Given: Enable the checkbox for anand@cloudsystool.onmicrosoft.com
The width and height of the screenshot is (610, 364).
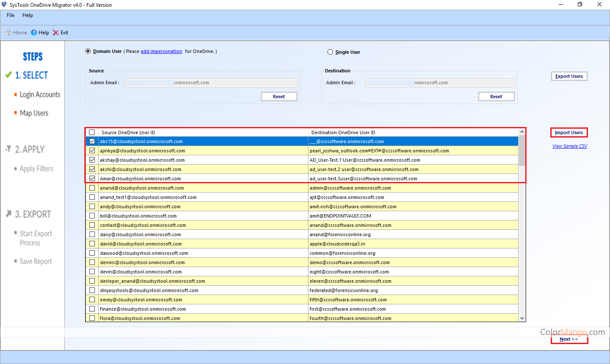Looking at the screenshot, I should tap(92, 188).
